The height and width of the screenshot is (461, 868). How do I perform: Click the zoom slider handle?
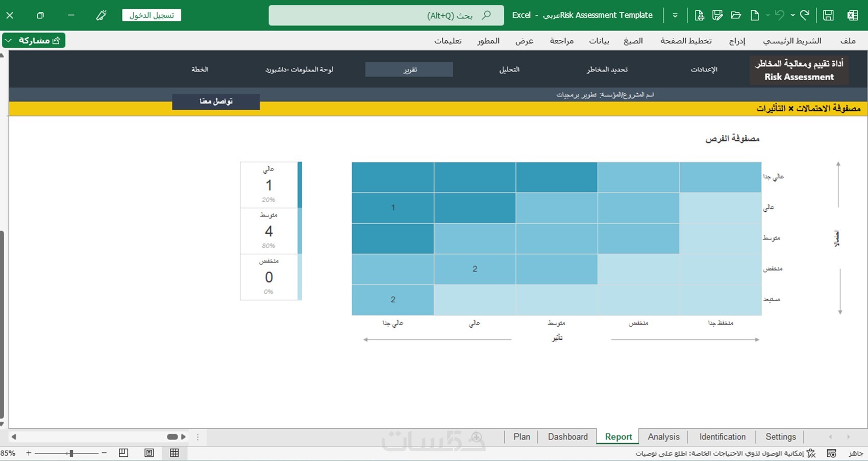click(x=71, y=453)
